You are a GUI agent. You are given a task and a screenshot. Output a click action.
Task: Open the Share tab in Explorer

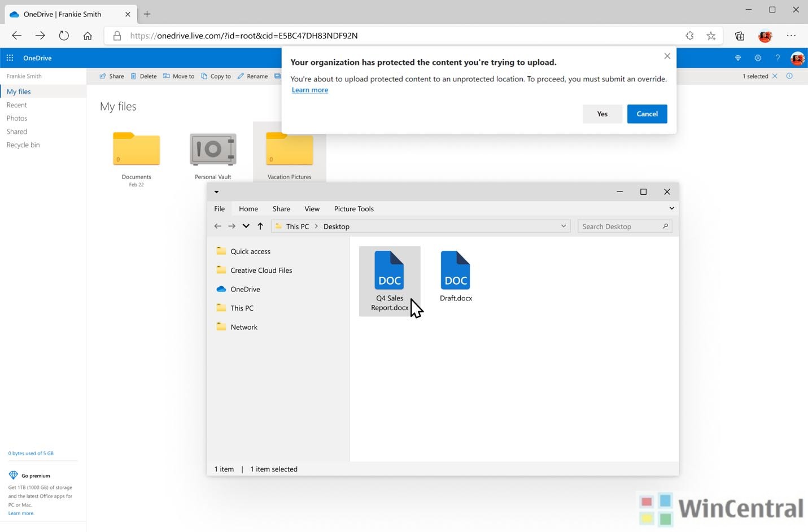[x=281, y=209]
